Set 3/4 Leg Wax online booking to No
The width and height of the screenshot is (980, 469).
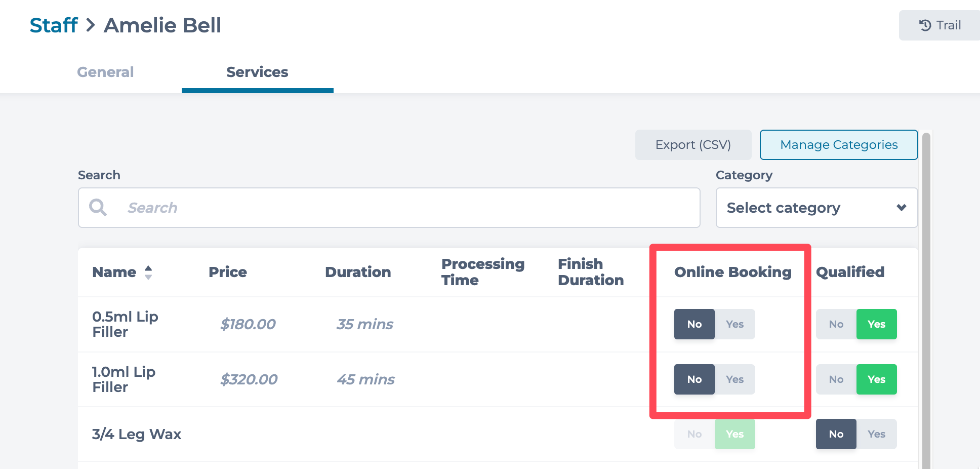[x=695, y=434]
